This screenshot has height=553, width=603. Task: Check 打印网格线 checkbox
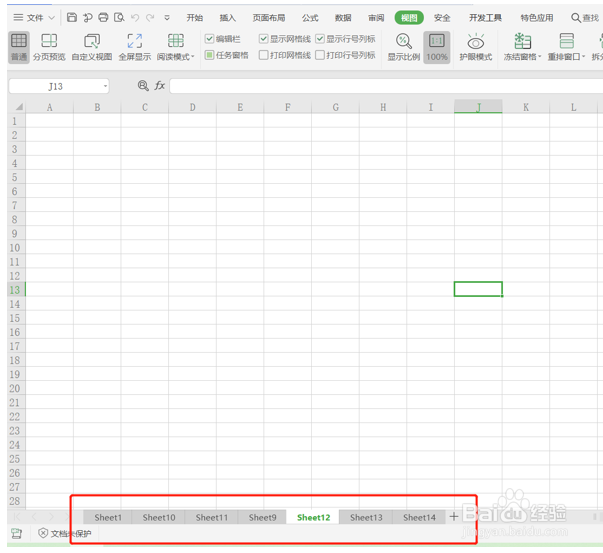point(263,55)
